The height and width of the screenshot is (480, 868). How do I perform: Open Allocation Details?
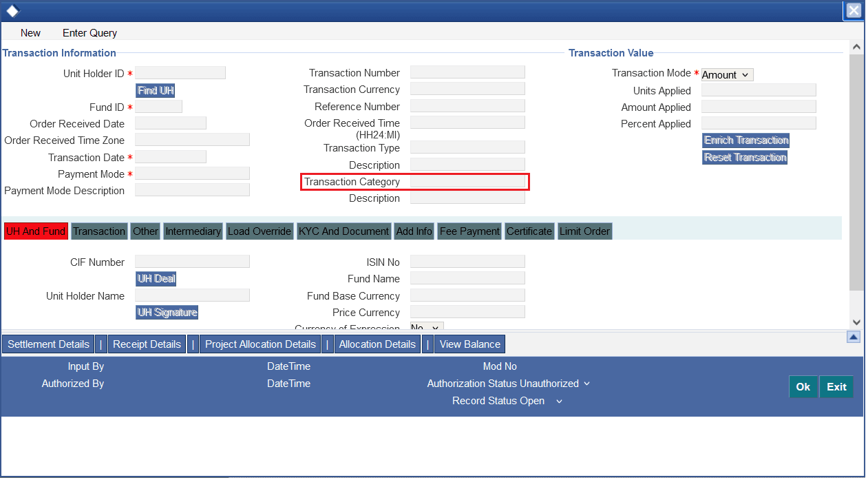click(377, 344)
